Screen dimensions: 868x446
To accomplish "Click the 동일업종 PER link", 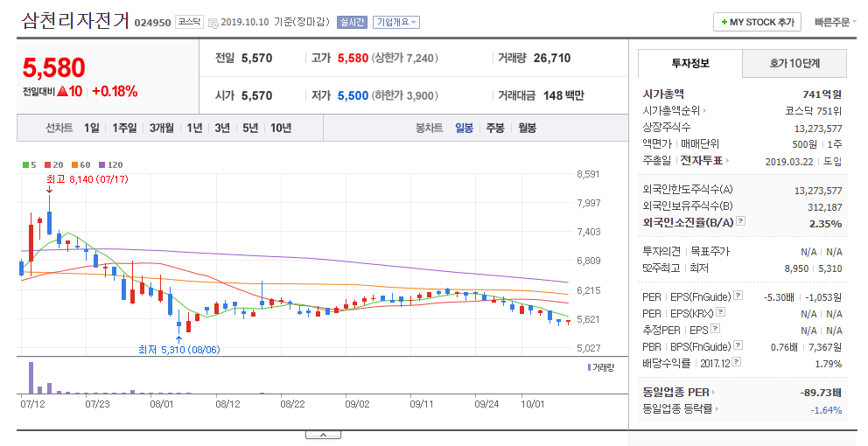I will point(675,393).
